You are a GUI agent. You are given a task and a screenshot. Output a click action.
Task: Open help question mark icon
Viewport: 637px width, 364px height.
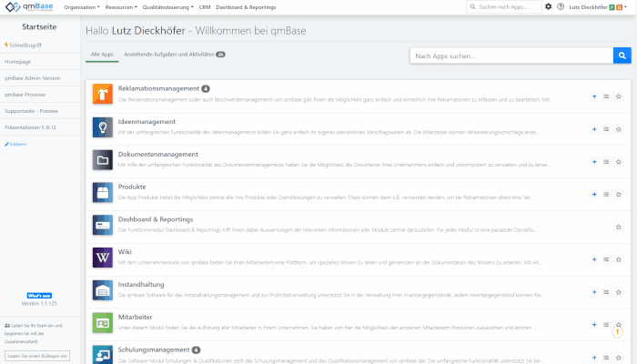point(561,6)
